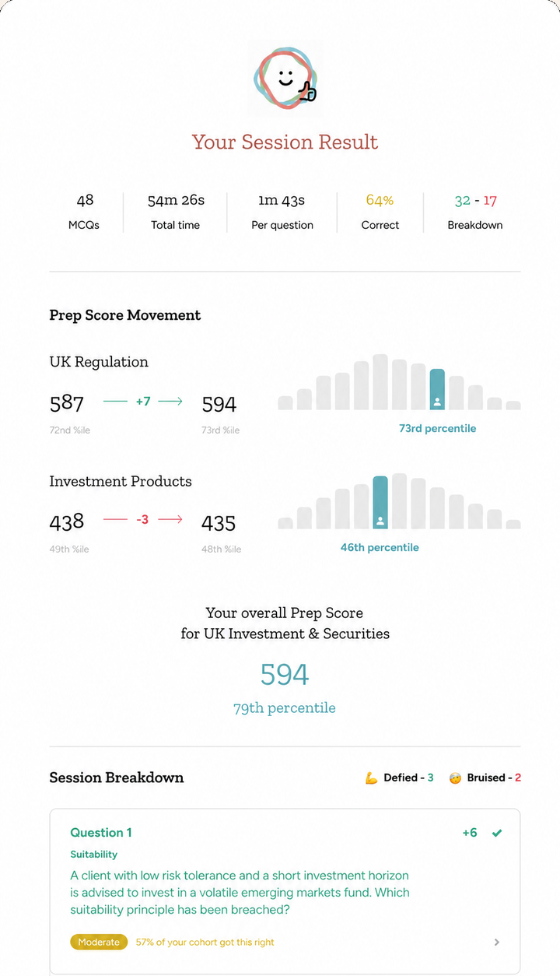Click the 46th percentile label
560x976 pixels.
[380, 547]
